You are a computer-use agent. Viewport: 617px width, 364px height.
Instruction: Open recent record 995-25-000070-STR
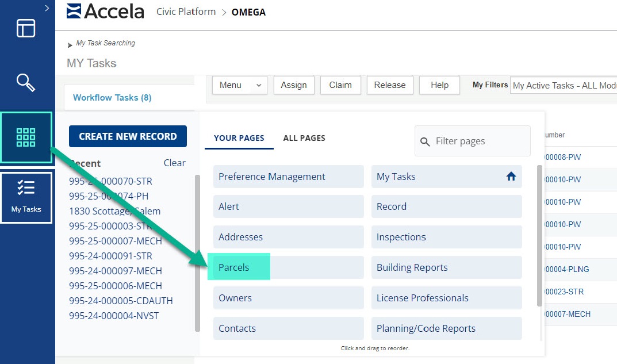tap(110, 181)
